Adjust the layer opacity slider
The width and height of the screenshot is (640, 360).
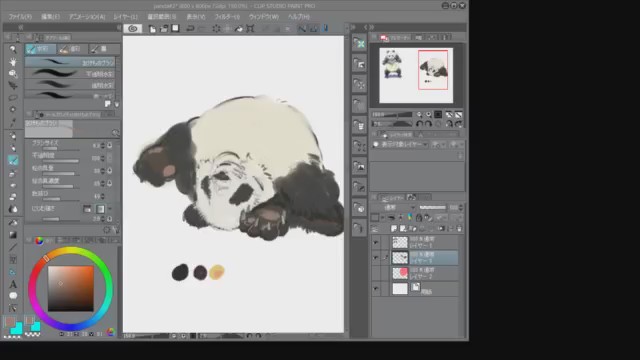[x=432, y=207]
